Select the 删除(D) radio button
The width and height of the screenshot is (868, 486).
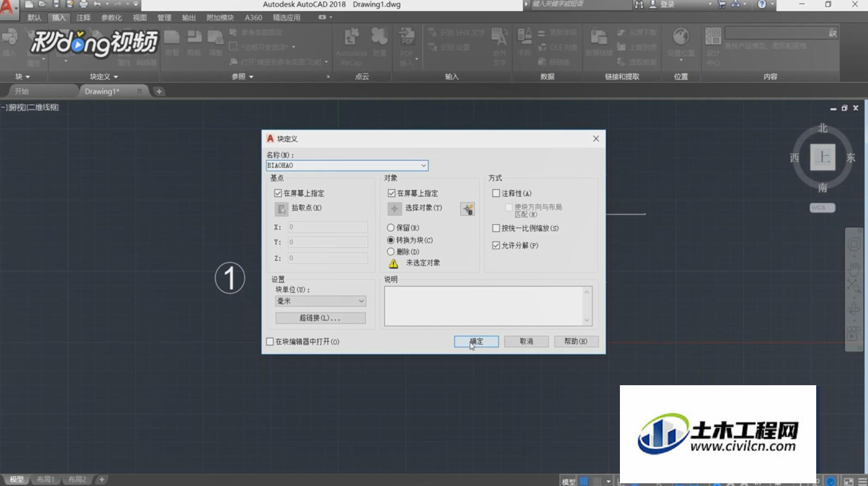click(x=390, y=252)
